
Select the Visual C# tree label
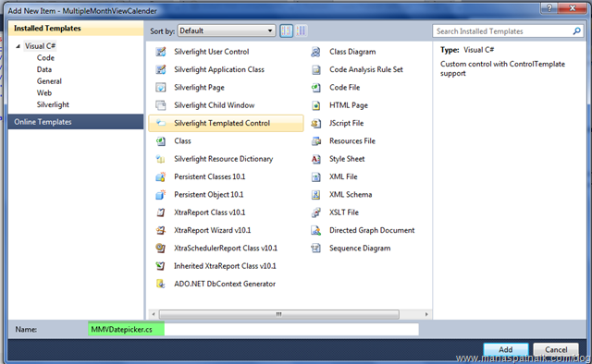(41, 46)
